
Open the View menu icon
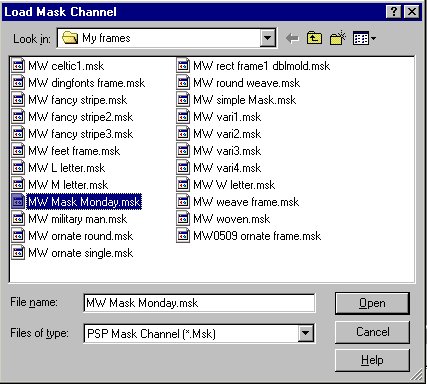pyautogui.click(x=364, y=38)
